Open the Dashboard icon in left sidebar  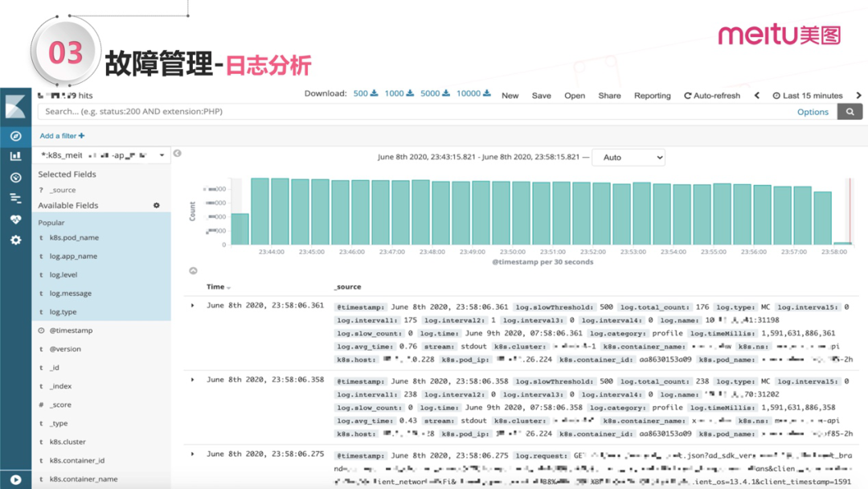(15, 178)
